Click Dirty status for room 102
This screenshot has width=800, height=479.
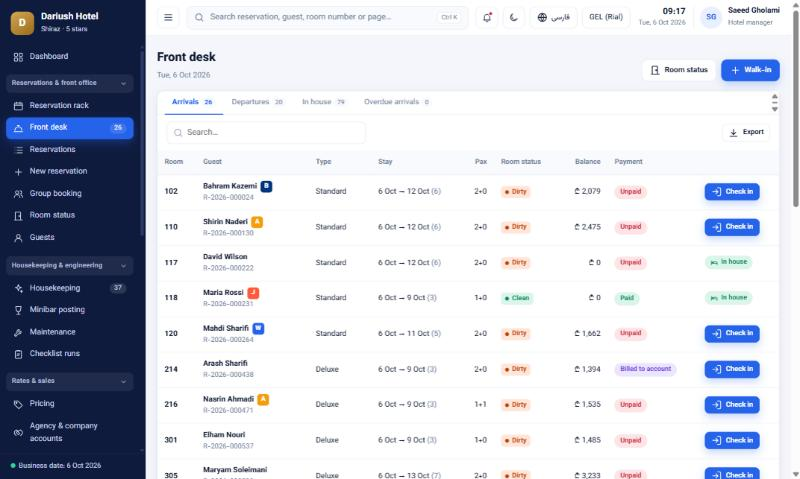pyautogui.click(x=515, y=192)
